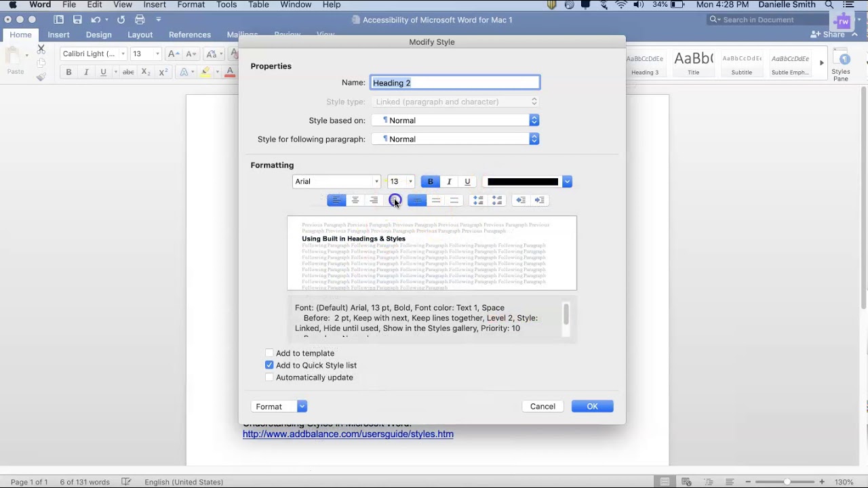Click the zoom slider in status bar
This screenshot has height=488, width=868.
pos(787,482)
